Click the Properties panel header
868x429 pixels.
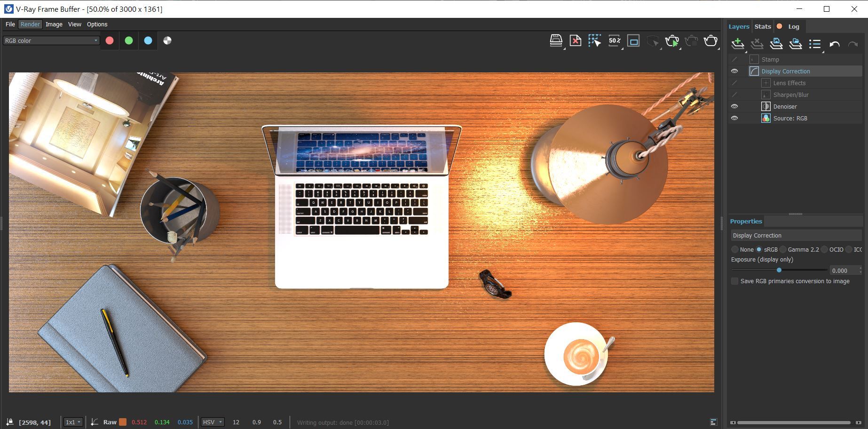pyautogui.click(x=746, y=221)
